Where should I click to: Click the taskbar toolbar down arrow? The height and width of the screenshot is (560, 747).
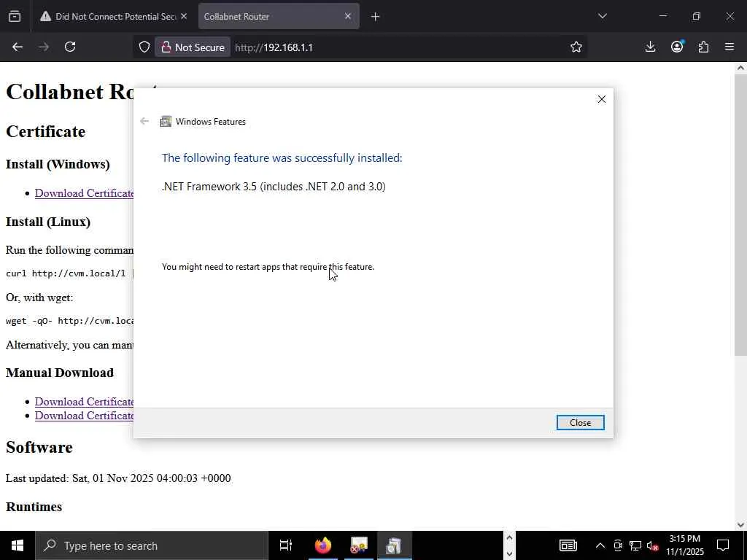509,554
